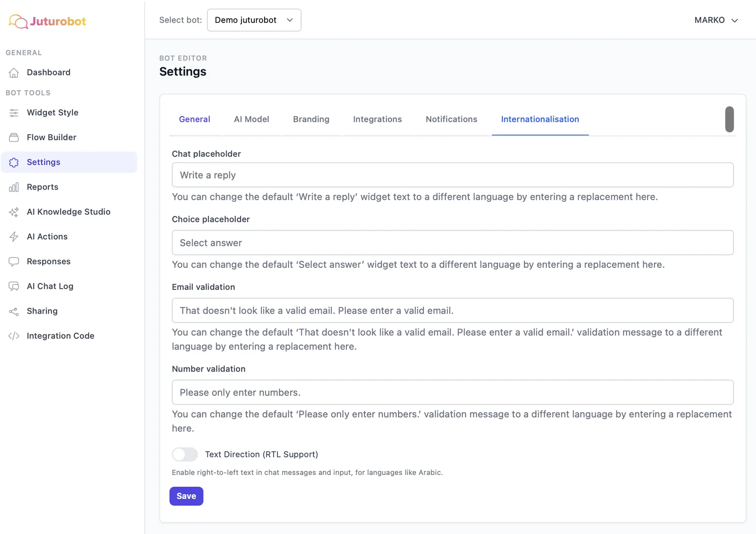Open the Sharing page
This screenshot has width=756, height=534.
(69, 311)
